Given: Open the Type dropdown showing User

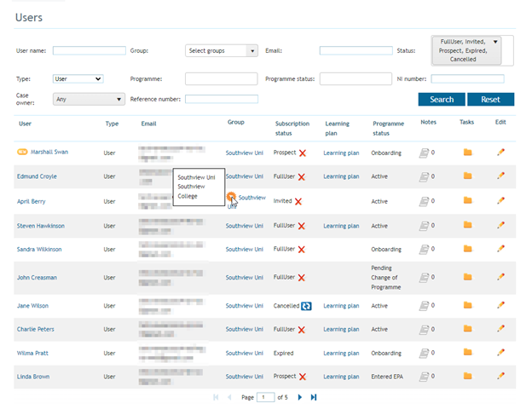Looking at the screenshot, I should 78,79.
